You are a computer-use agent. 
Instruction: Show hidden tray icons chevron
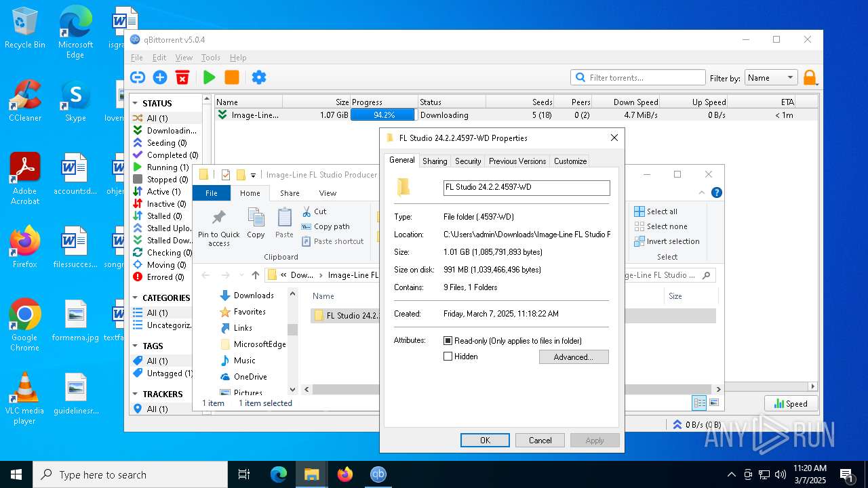click(731, 474)
